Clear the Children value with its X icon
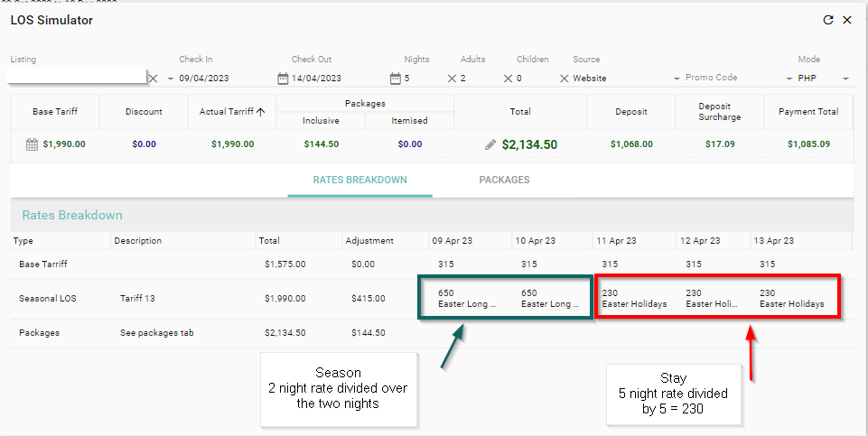 pyautogui.click(x=565, y=79)
